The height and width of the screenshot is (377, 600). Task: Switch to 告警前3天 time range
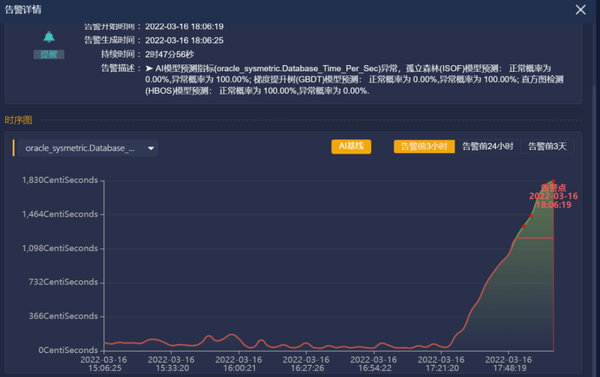coord(547,146)
